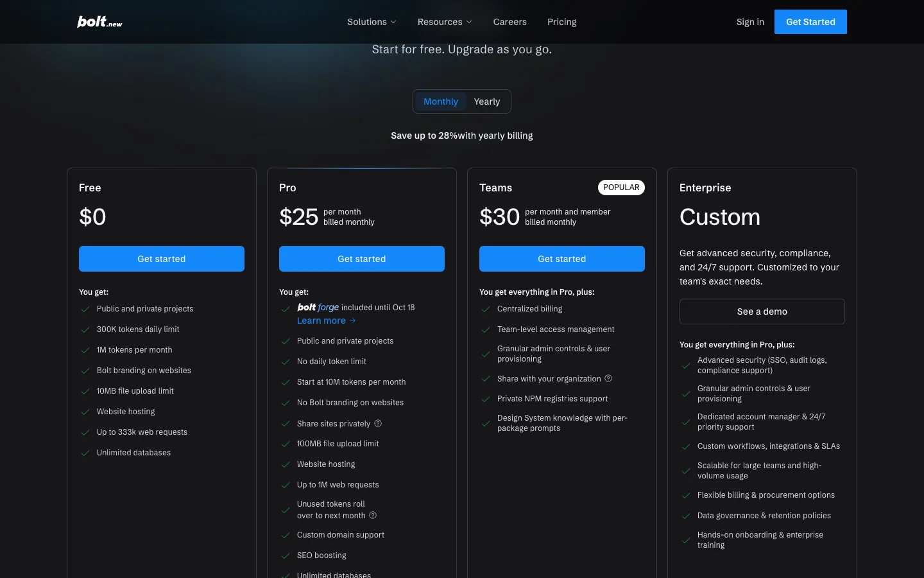The height and width of the screenshot is (578, 924).
Task: Click the checkmark beside Private NPM registries support
Action: pyautogui.click(x=486, y=399)
